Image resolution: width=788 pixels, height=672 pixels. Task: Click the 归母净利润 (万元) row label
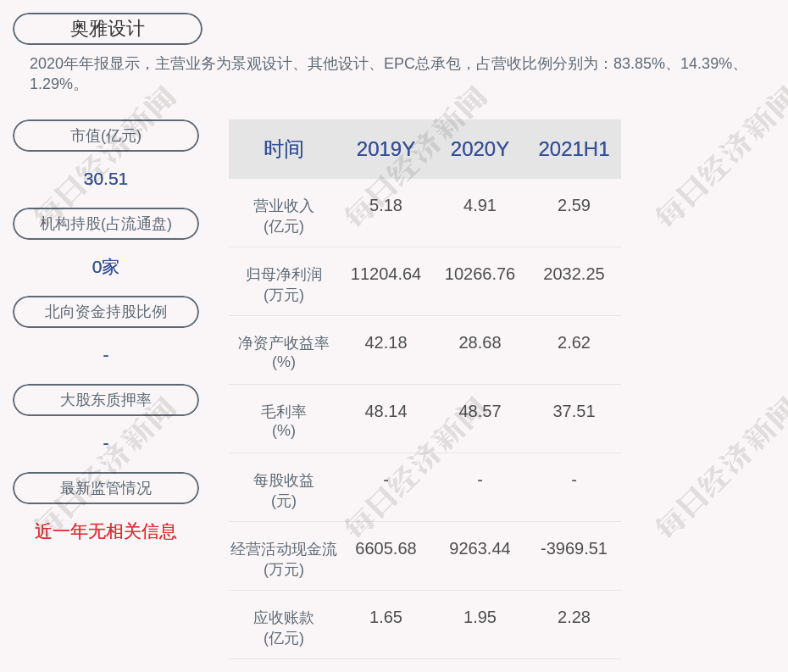point(284,285)
